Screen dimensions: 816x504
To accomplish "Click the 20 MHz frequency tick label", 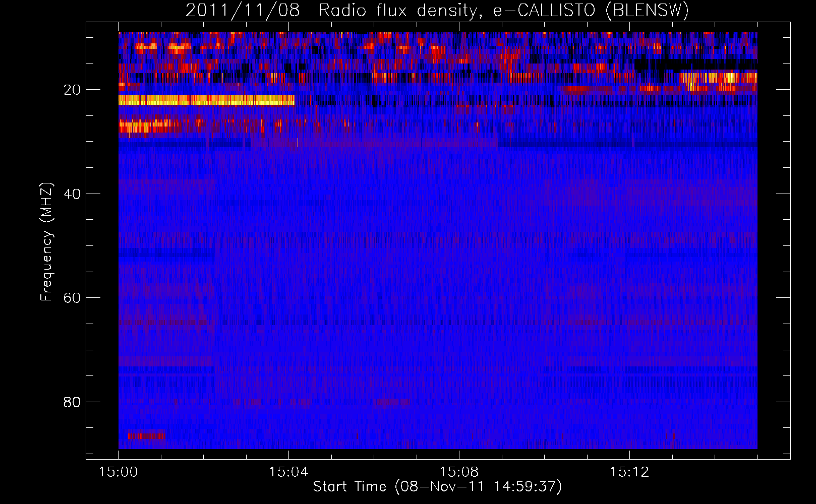I will pyautogui.click(x=72, y=90).
